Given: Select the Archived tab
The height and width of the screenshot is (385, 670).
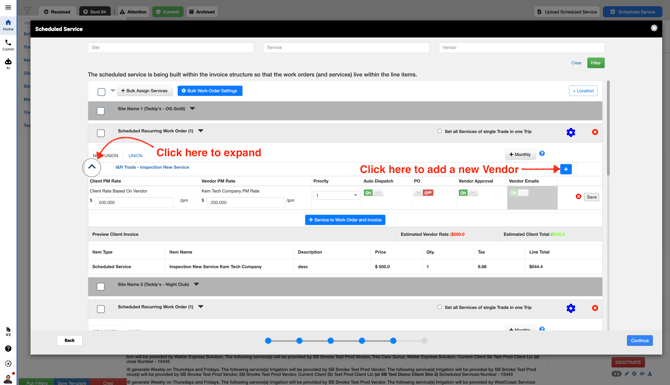Looking at the screenshot, I should (x=202, y=12).
